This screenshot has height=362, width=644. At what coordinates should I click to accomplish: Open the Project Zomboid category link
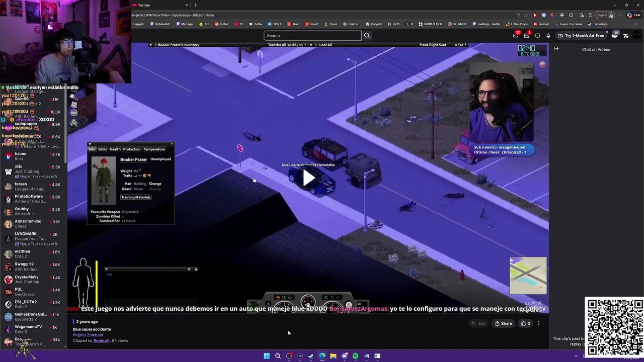[x=88, y=335]
